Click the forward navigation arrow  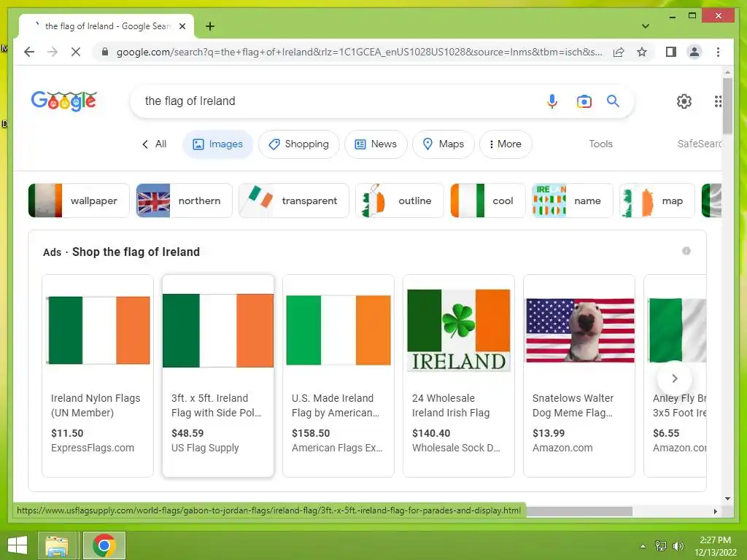tap(53, 52)
